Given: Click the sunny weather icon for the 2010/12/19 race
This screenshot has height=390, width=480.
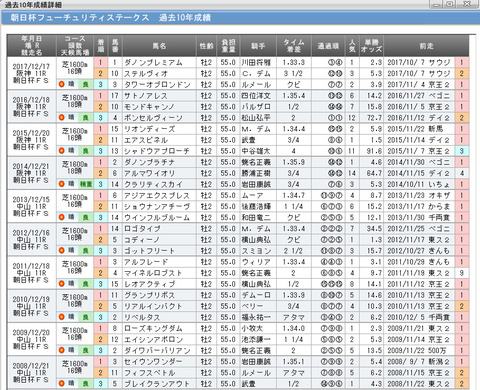Looking at the screenshot, I should (61, 317).
